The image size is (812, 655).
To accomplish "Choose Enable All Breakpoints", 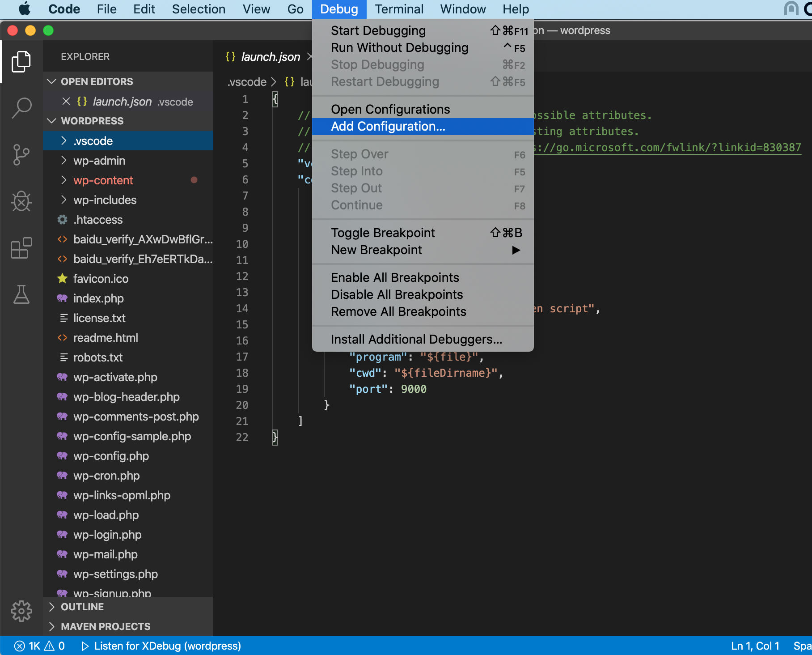I will (x=423, y=277).
